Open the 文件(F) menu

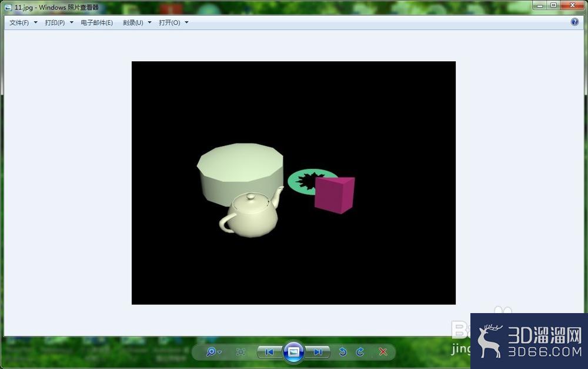(19, 22)
